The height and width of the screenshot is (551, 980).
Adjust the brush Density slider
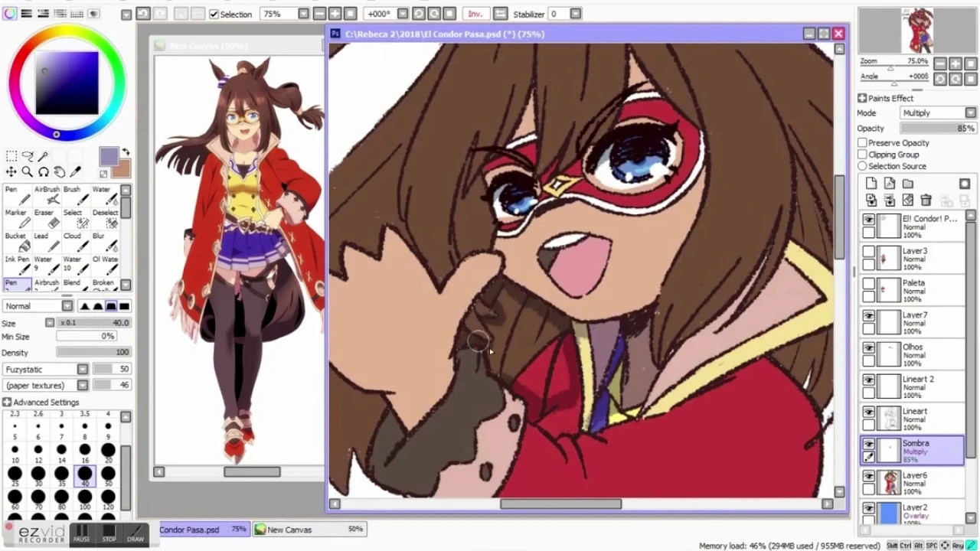click(93, 353)
